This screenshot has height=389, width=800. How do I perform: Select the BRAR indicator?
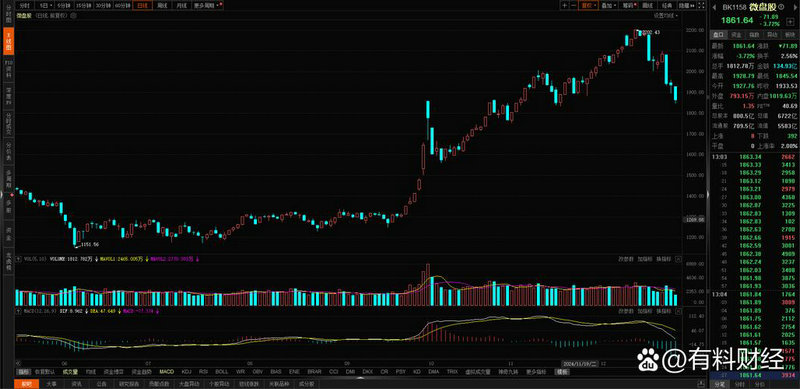pyautogui.click(x=314, y=372)
